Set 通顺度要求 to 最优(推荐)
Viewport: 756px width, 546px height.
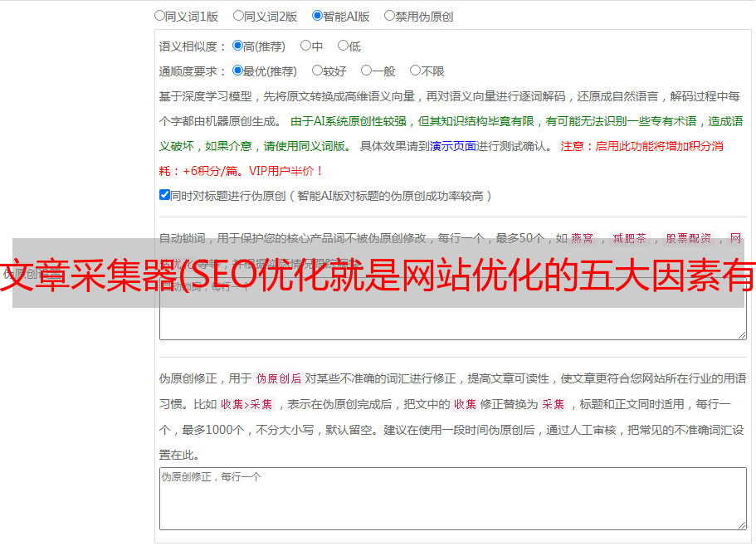pyautogui.click(x=237, y=71)
